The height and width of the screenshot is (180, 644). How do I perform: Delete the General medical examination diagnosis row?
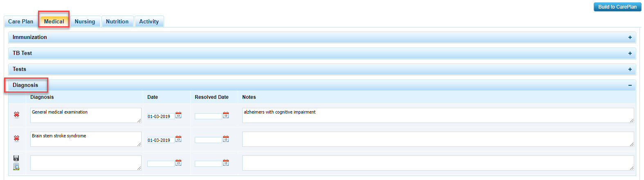pos(16,115)
